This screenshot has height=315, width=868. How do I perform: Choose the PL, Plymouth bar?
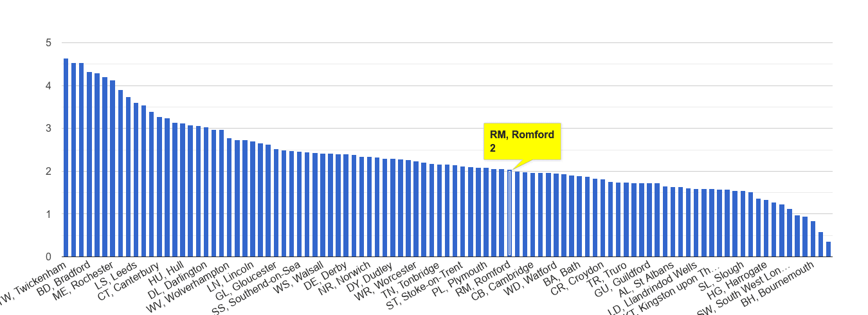tap(485, 212)
